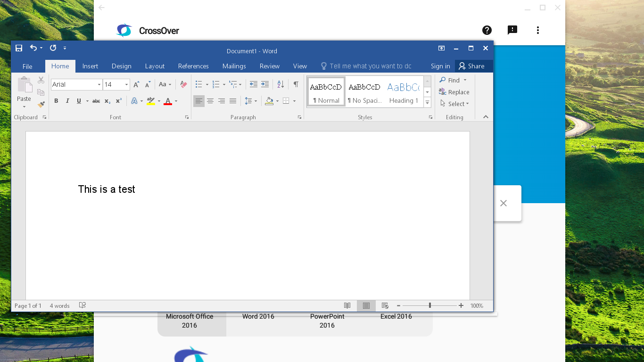Undo the last action
This screenshot has width=644, height=362.
[33, 48]
